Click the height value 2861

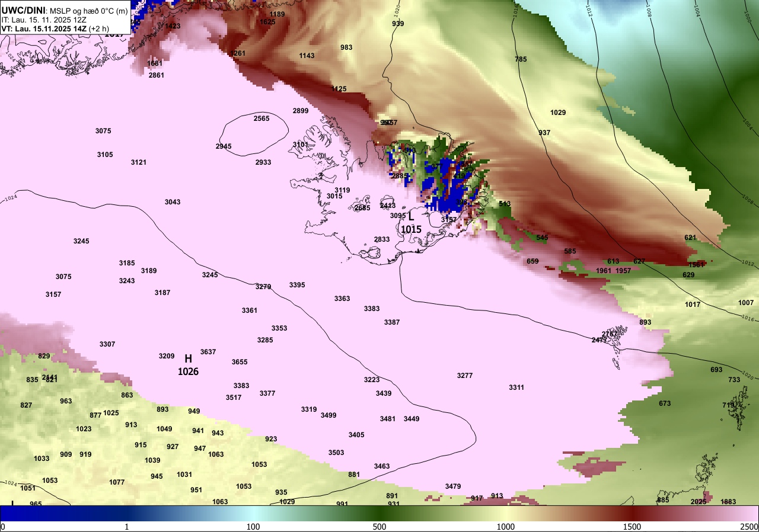[157, 75]
